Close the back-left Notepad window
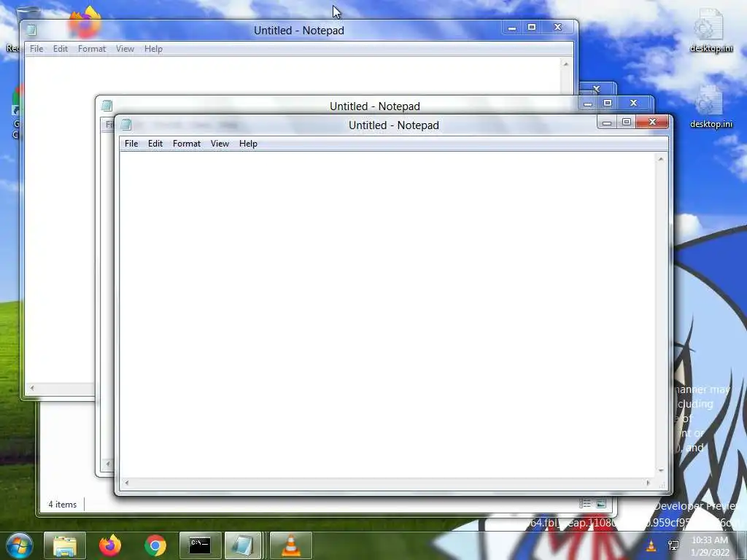The image size is (747, 560). (558, 27)
